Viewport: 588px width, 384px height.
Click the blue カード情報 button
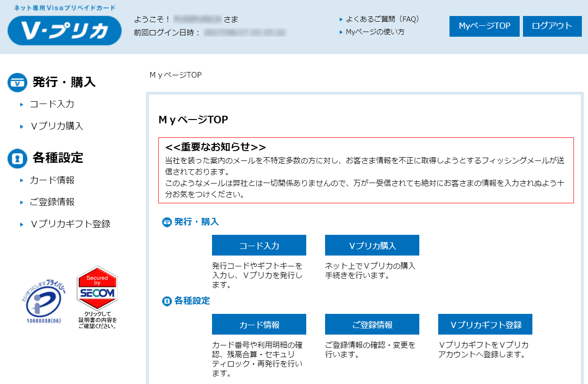tap(259, 324)
